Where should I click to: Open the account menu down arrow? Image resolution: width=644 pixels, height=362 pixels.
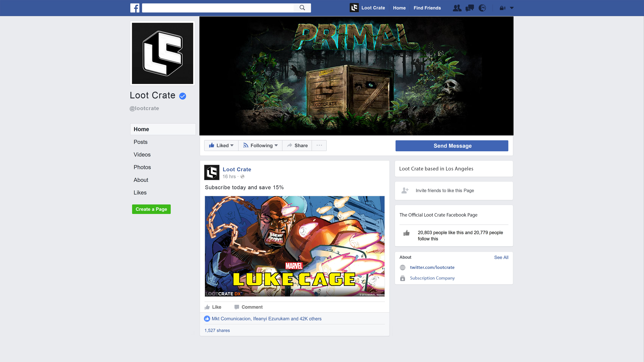(512, 8)
